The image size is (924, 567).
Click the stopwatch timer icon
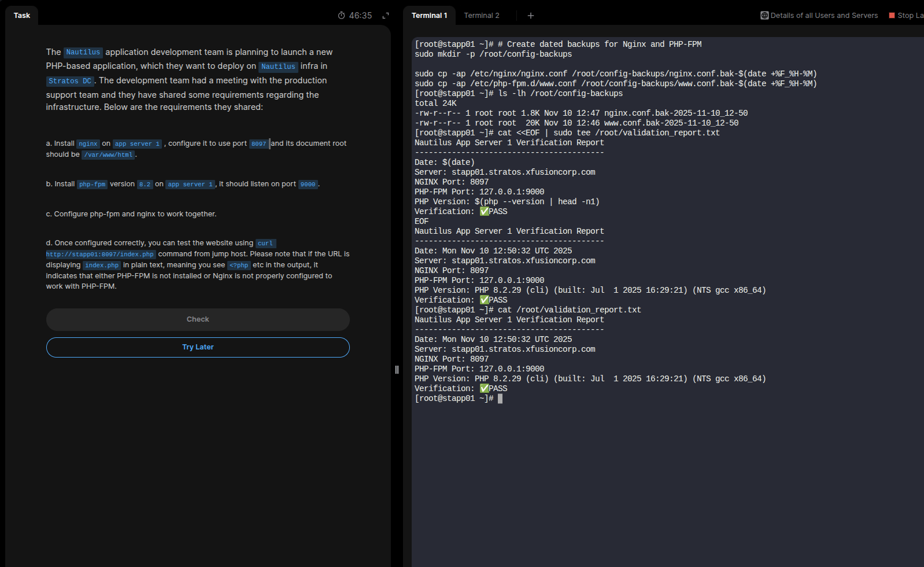coord(341,16)
